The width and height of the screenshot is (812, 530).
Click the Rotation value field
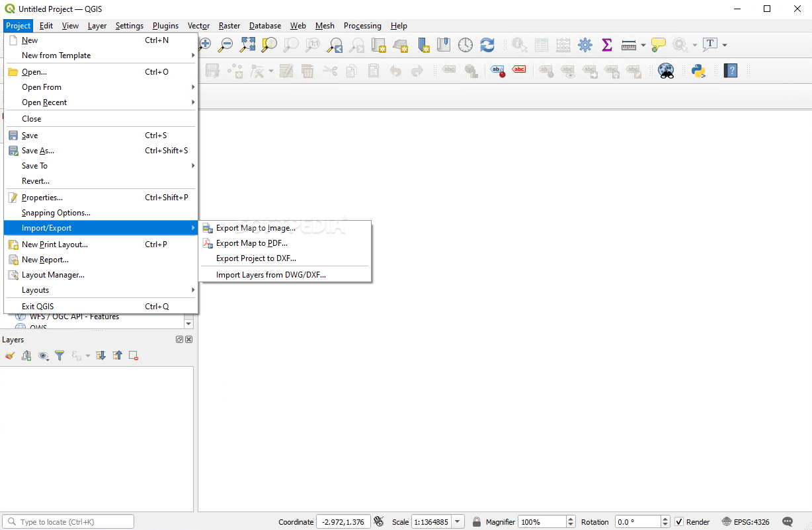pos(638,521)
